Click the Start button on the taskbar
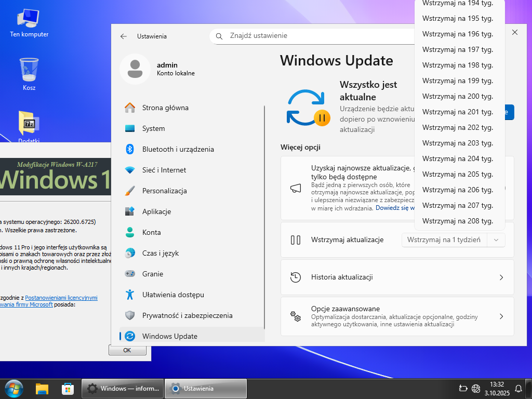The image size is (532, 399). (14, 388)
